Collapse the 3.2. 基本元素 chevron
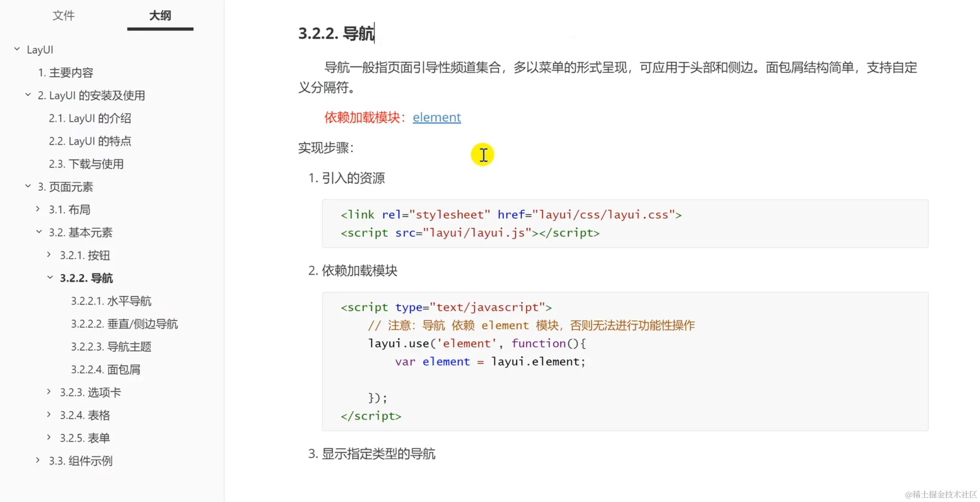This screenshot has width=980, height=502. point(39,232)
